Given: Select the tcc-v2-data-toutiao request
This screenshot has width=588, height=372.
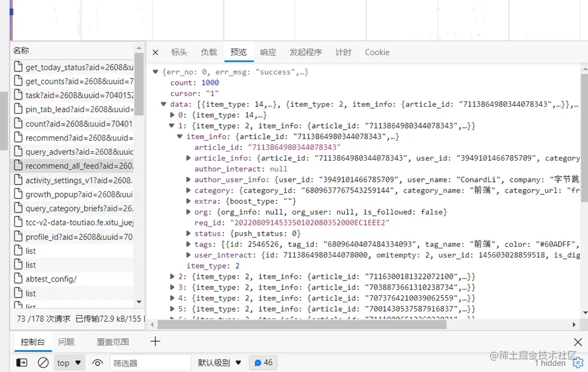Looking at the screenshot, I should pyautogui.click(x=72, y=222).
